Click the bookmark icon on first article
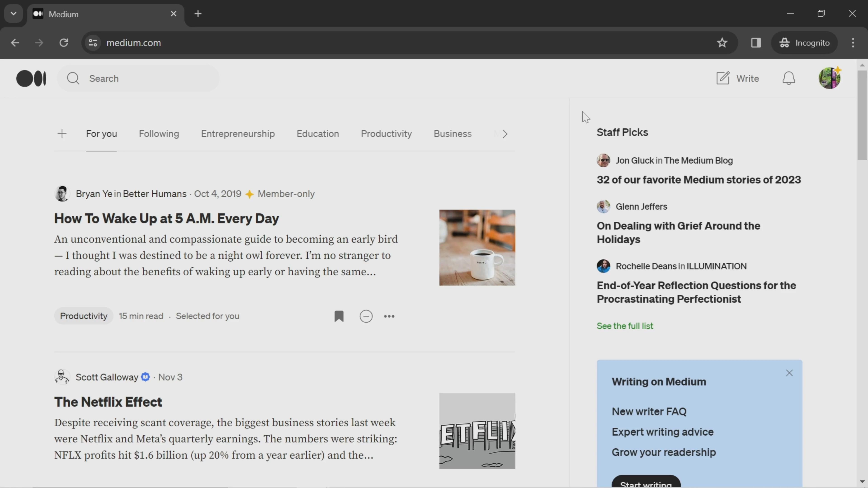Screen dimensions: 868x488 click(x=339, y=316)
